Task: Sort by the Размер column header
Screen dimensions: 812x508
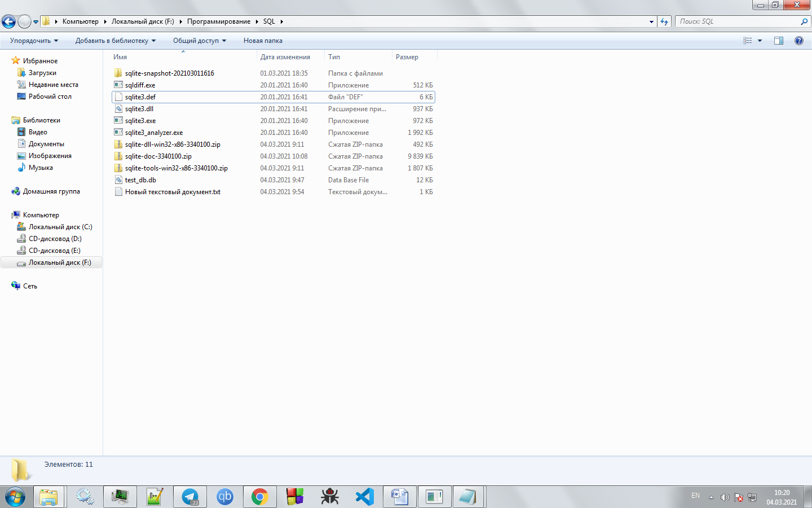Action: click(x=414, y=57)
